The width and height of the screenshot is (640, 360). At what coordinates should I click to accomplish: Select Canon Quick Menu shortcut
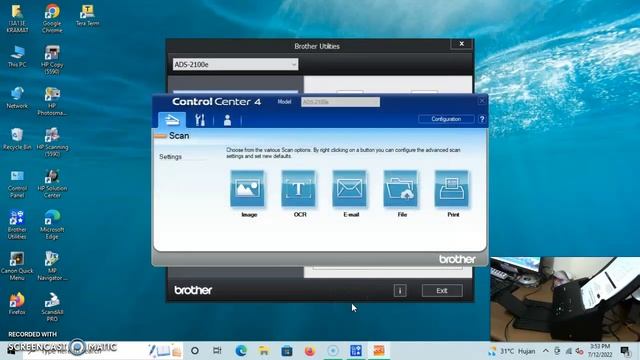(x=17, y=266)
